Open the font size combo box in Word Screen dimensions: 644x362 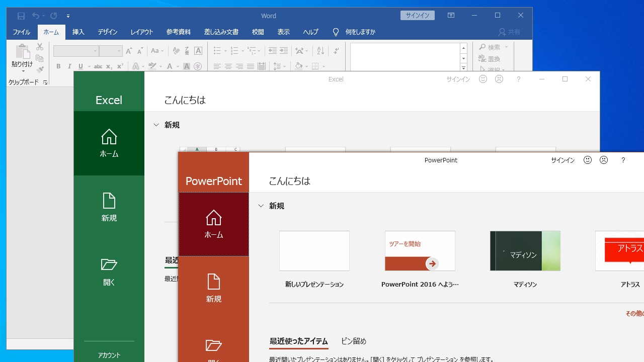tap(111, 51)
